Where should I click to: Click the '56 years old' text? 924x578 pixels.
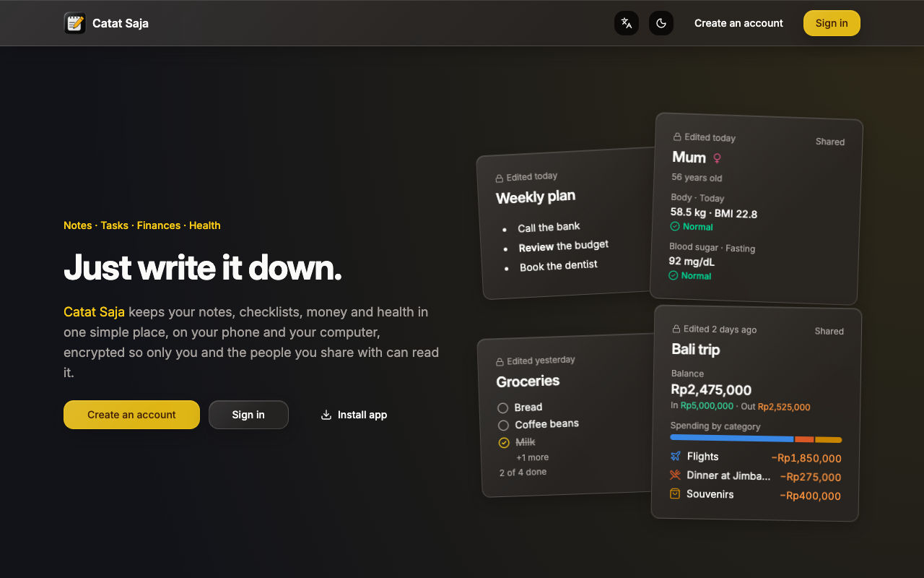[697, 177]
